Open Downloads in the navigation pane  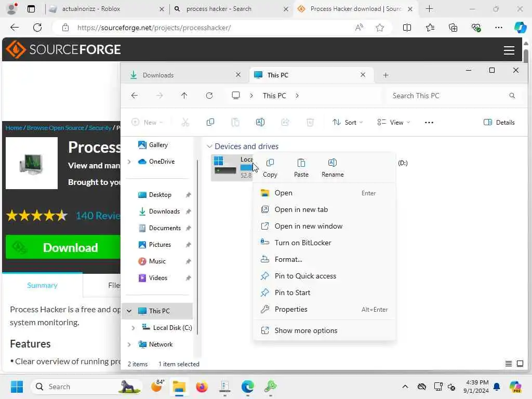164,211
